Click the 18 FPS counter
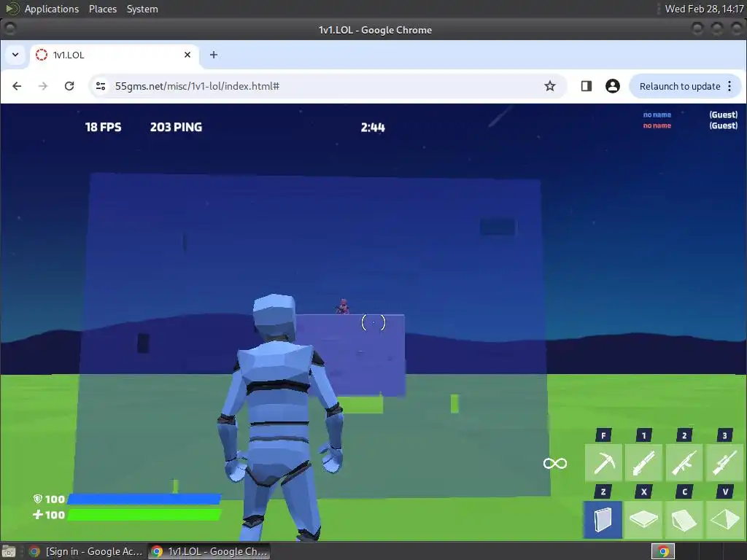This screenshot has height=560, width=747. pos(103,127)
